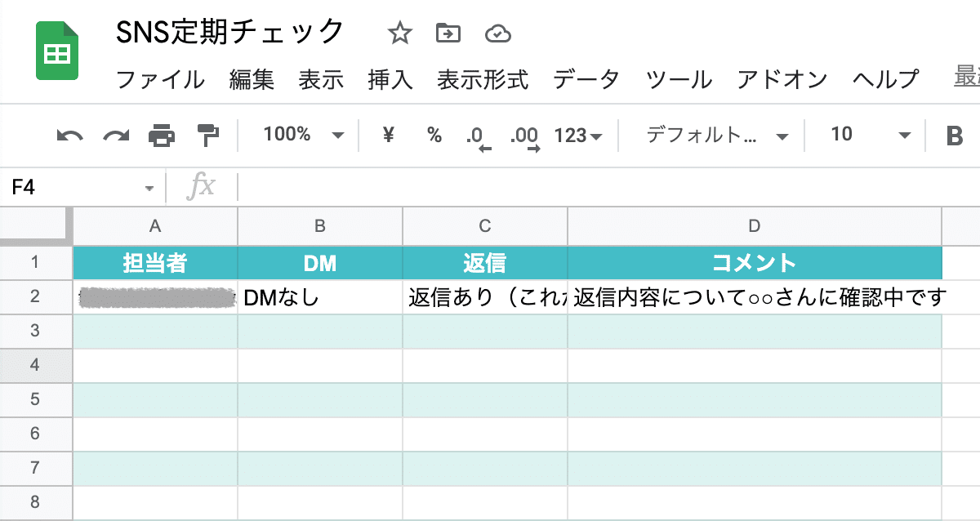Open the Print icon

[161, 135]
